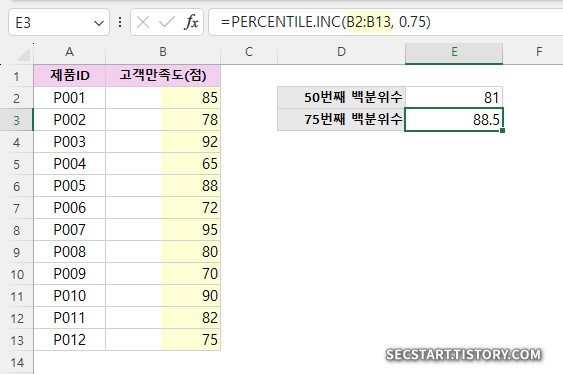This screenshot has width=563, height=374.
Task: Click the Name Box showing E3
Action: click(59, 23)
